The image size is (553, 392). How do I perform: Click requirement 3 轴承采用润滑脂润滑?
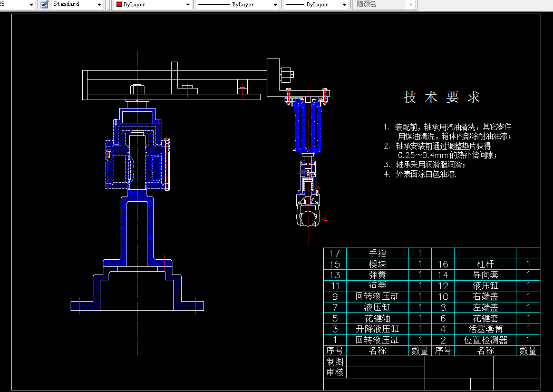tap(425, 164)
